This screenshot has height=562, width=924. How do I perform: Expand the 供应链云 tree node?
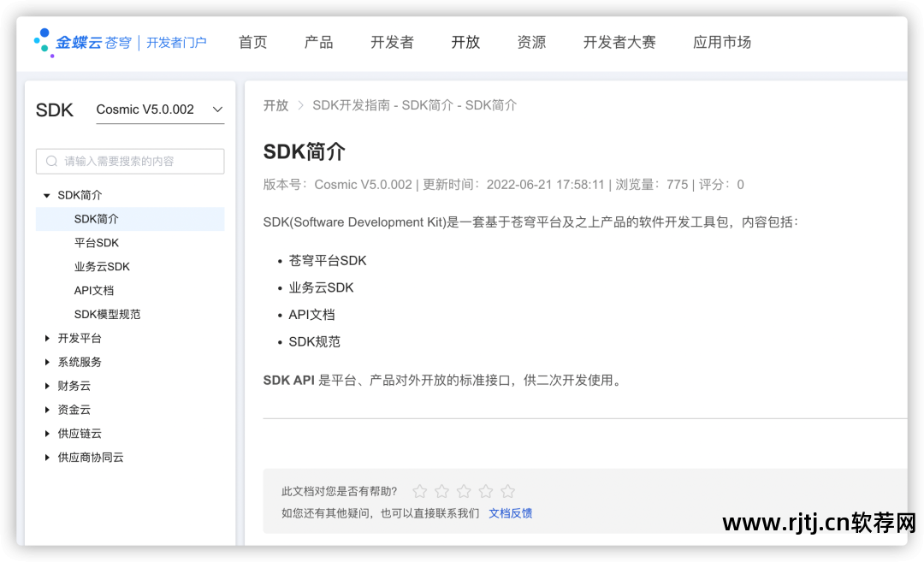pos(46,434)
